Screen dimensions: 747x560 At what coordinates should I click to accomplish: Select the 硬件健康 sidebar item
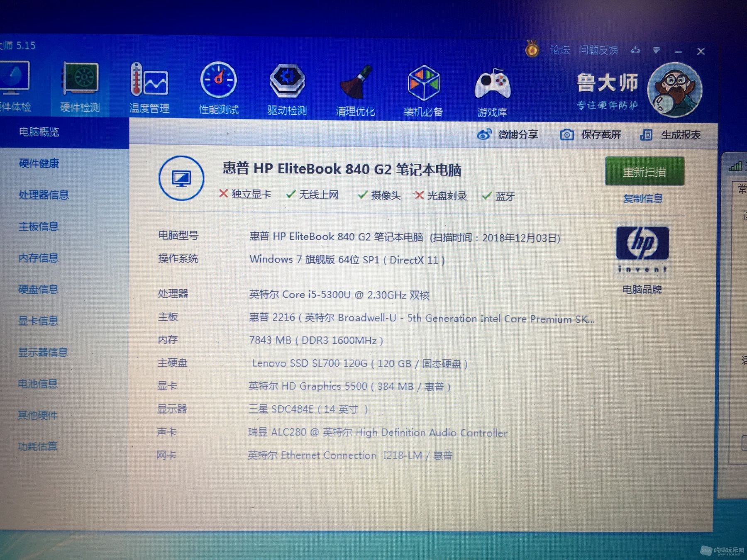click(39, 163)
